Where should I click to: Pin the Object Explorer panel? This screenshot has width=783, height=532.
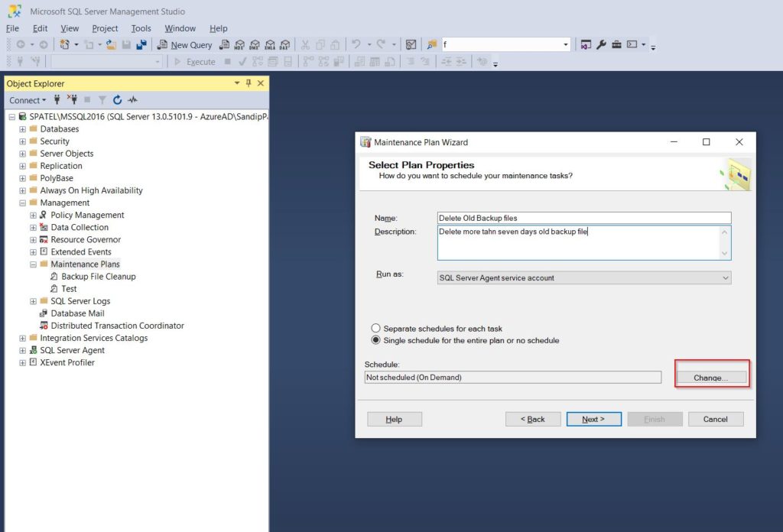point(249,83)
